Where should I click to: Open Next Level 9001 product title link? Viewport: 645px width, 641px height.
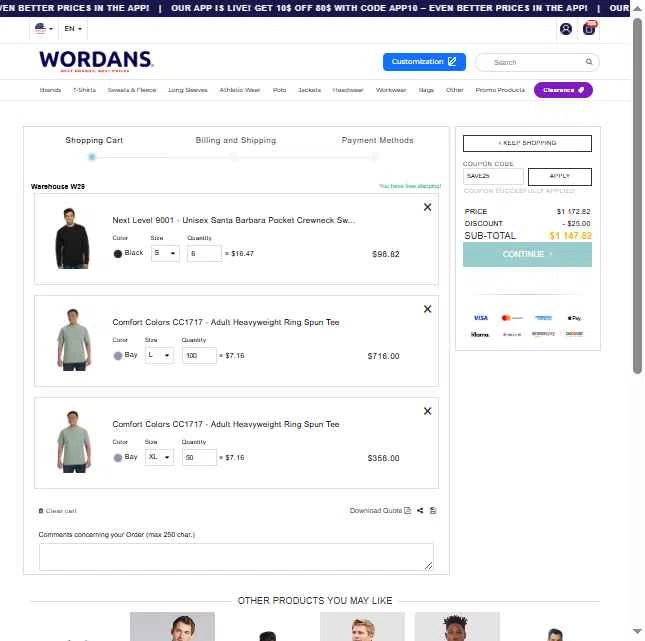233,220
